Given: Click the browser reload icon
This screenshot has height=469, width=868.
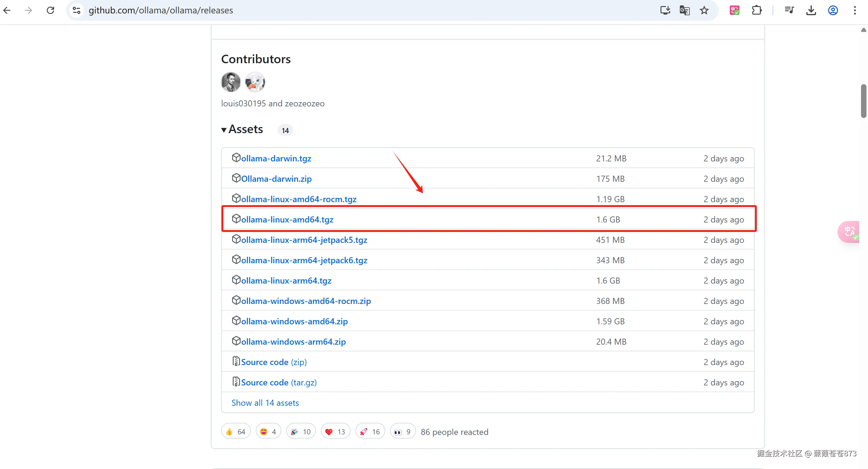Looking at the screenshot, I should pos(50,10).
